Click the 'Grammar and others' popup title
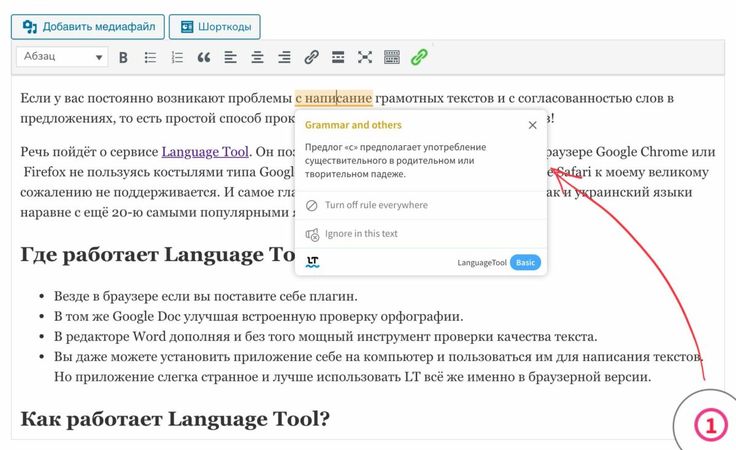736x450 pixels. [x=353, y=125]
